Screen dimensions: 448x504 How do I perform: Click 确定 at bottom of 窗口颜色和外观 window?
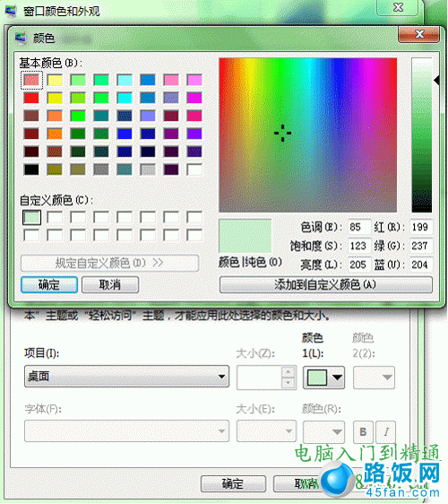click(234, 483)
